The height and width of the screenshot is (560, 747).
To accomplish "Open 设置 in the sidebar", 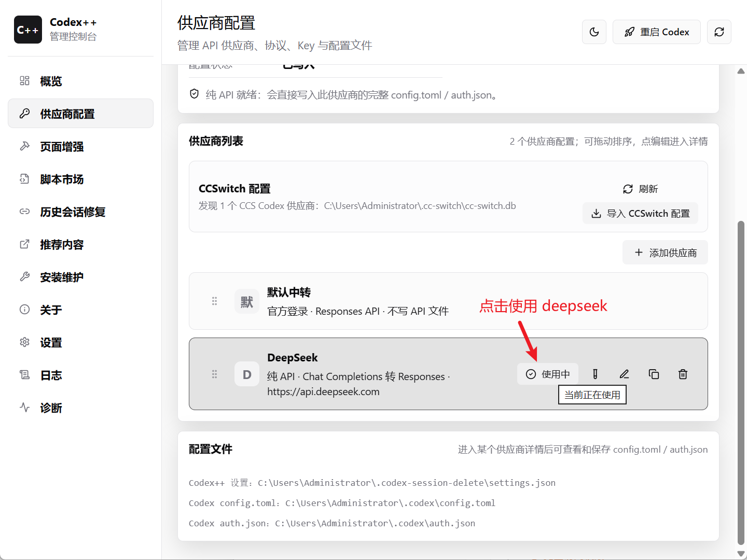I will coord(81,342).
